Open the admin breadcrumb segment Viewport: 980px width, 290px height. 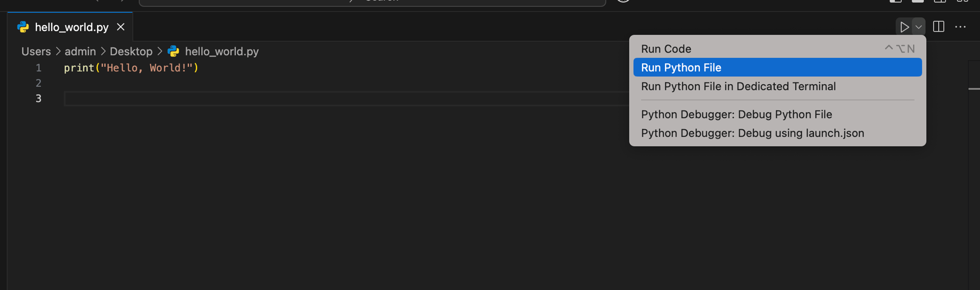point(80,52)
